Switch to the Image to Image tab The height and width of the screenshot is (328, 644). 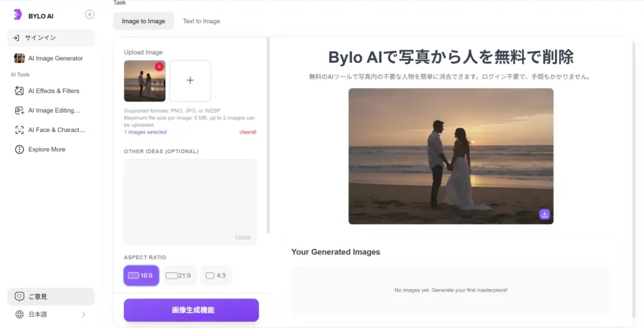coord(143,21)
